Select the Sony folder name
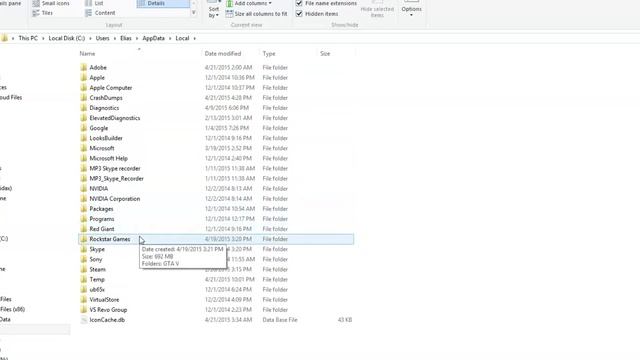Viewport: 640px width, 360px height. (96, 259)
